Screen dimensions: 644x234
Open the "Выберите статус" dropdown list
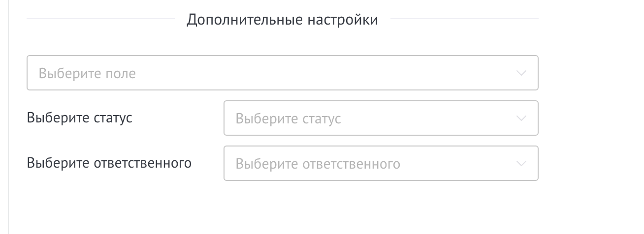click(381, 118)
